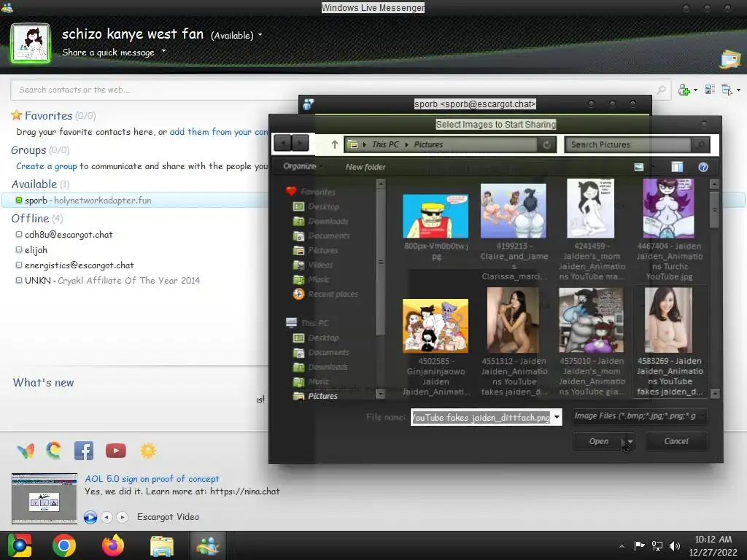Click the Show menu icon in Messenger

727,90
